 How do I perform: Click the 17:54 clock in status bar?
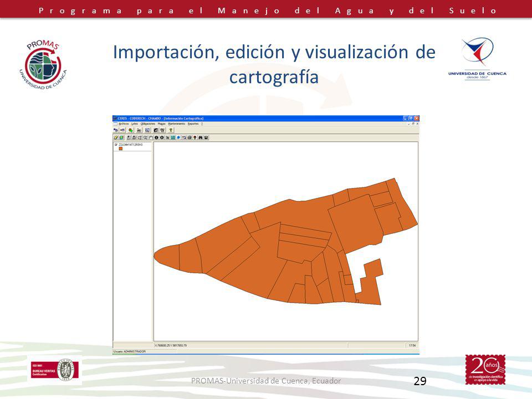pyautogui.click(x=412, y=345)
